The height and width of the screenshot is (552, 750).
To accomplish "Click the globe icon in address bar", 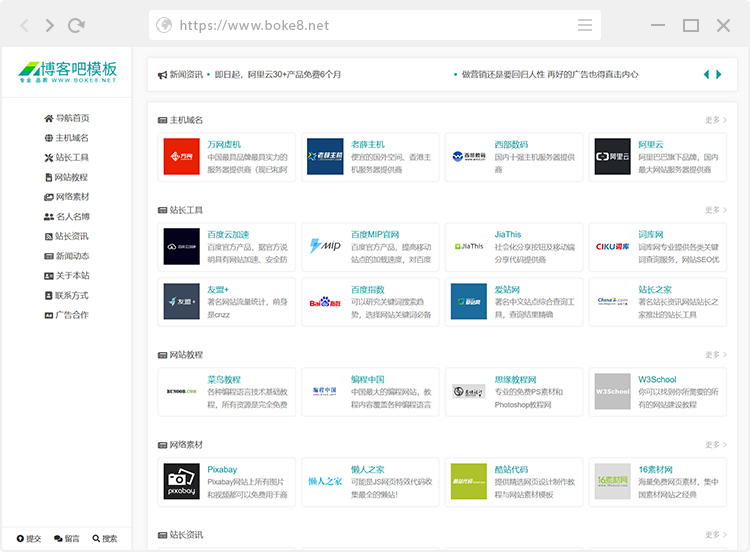I will pyautogui.click(x=164, y=25).
